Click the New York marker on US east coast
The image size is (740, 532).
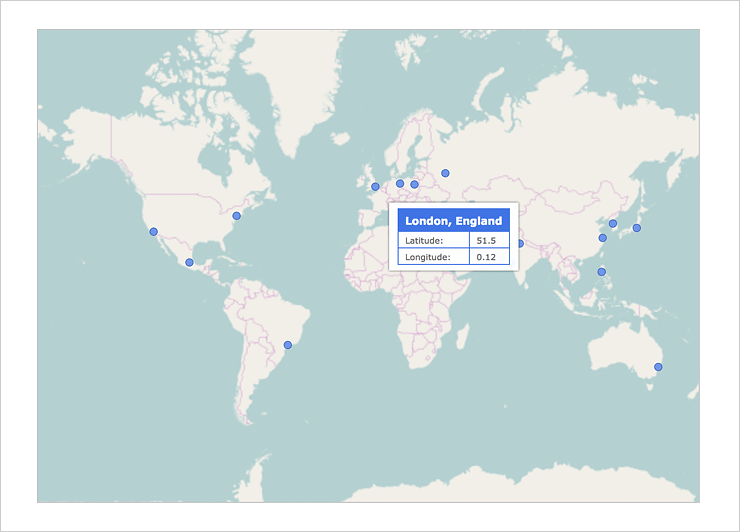(x=236, y=215)
